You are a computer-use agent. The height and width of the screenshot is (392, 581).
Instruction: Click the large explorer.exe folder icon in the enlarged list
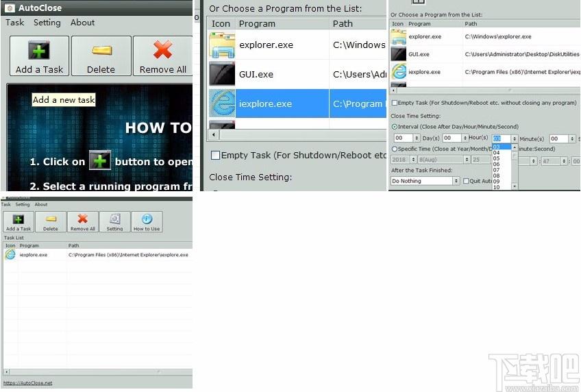click(x=221, y=45)
